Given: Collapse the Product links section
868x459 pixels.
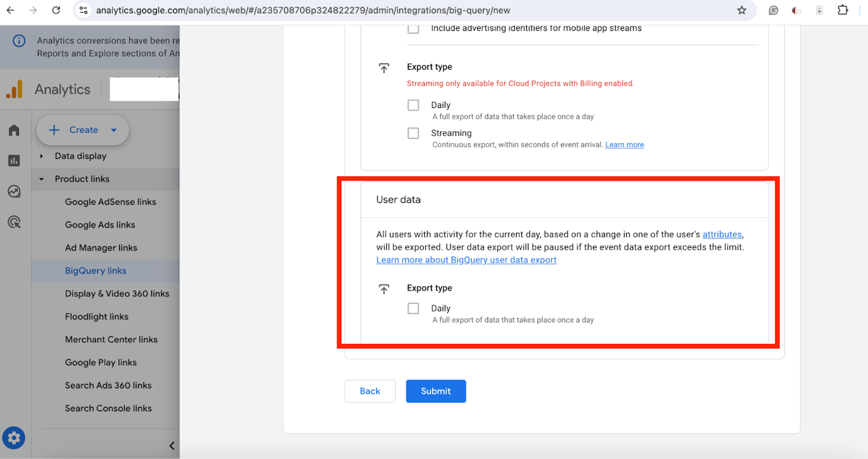Looking at the screenshot, I should pos(41,179).
